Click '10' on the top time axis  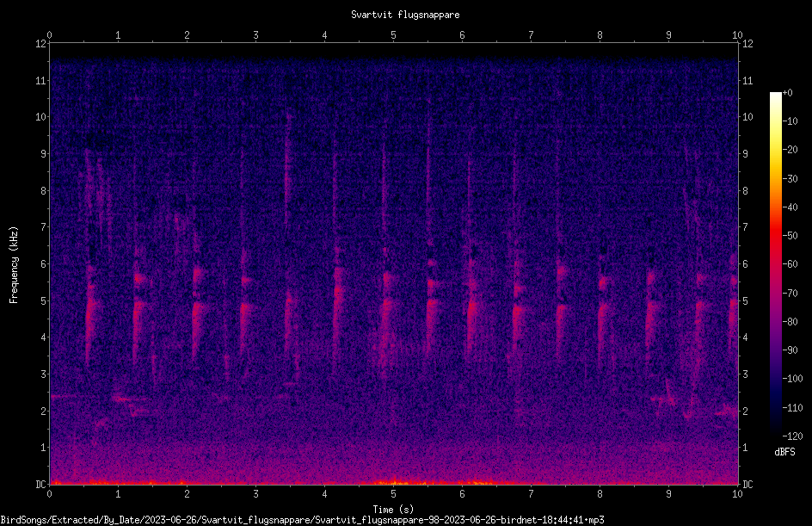tap(737, 34)
